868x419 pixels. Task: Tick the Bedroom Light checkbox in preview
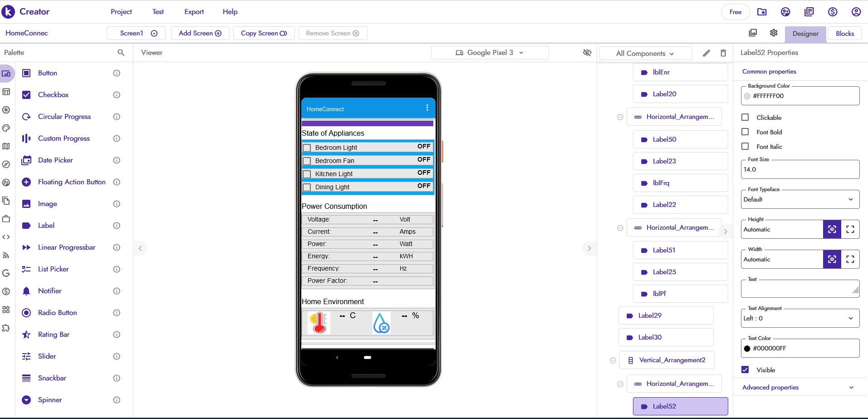(x=307, y=148)
